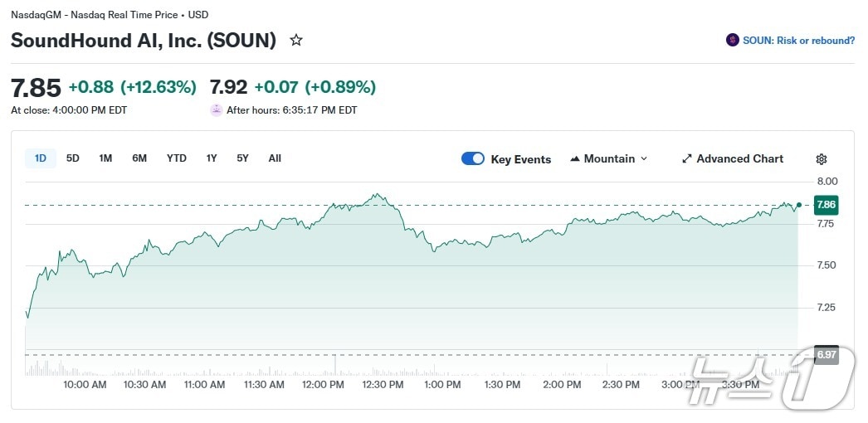Open 'SOUN: Risk or rebound?' link
This screenshot has height=423, width=868.
(798, 41)
